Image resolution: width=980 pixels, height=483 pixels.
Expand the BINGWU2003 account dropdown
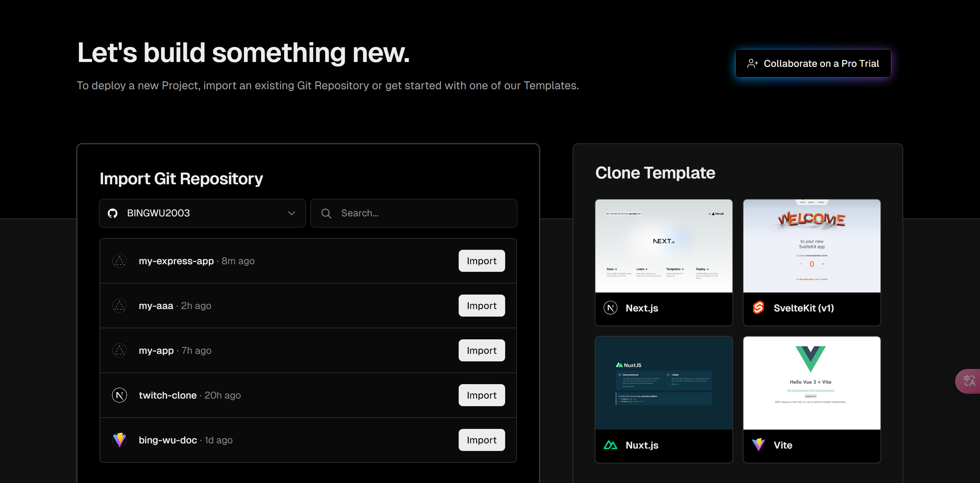coord(202,213)
